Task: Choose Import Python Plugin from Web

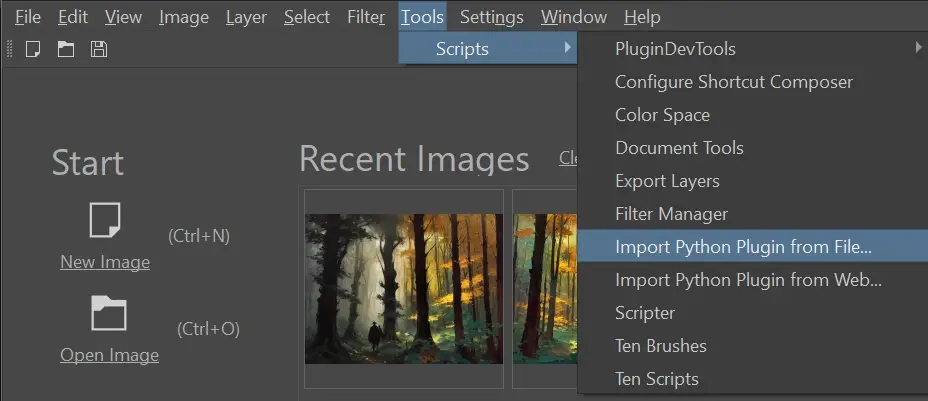Action: coord(748,280)
